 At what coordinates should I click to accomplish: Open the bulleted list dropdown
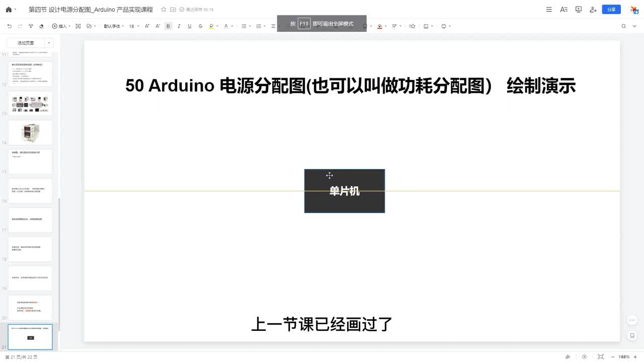[246, 26]
